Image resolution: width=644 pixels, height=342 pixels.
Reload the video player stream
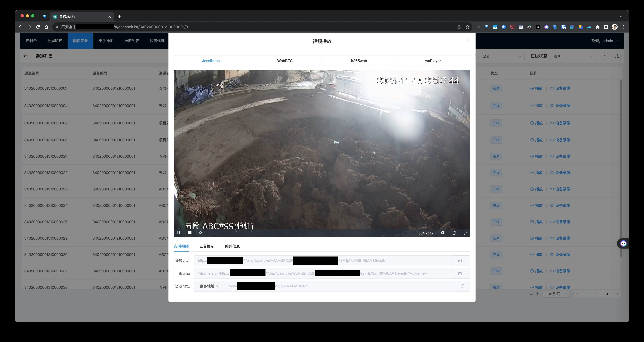point(454,233)
